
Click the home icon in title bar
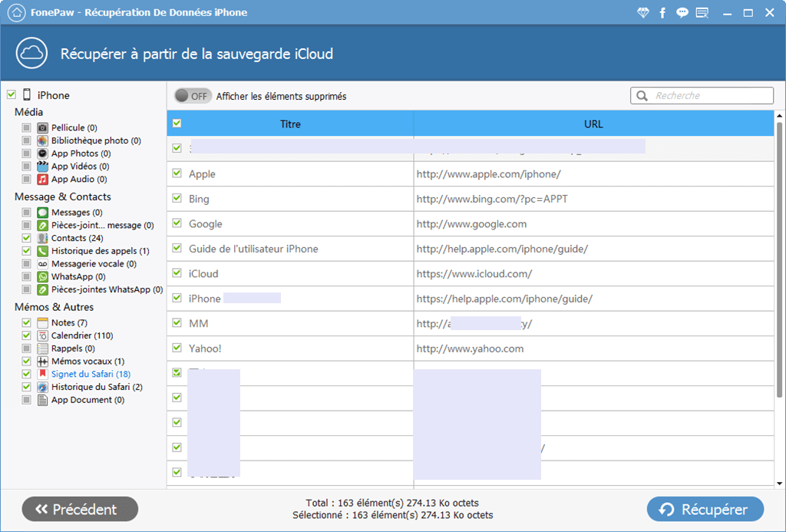click(17, 12)
